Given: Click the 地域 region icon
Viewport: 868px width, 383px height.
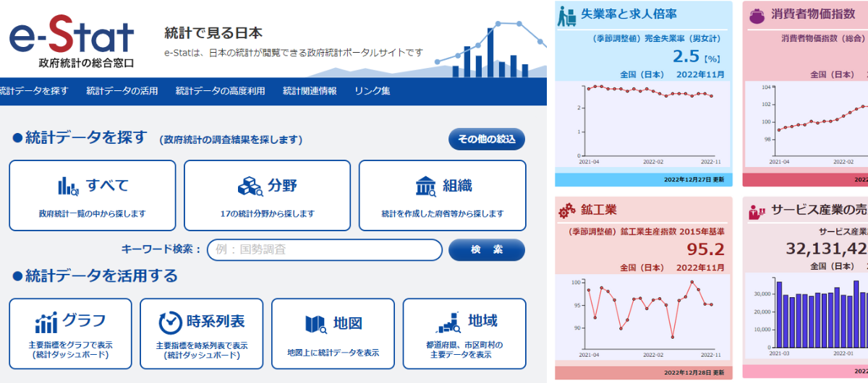Looking at the screenshot, I should tap(448, 322).
